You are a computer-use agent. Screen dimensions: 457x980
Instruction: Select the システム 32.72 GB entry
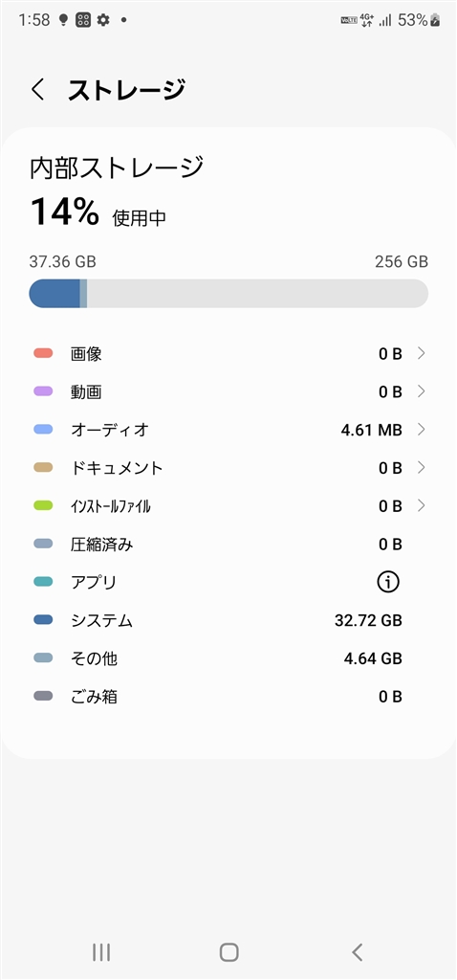click(x=228, y=620)
